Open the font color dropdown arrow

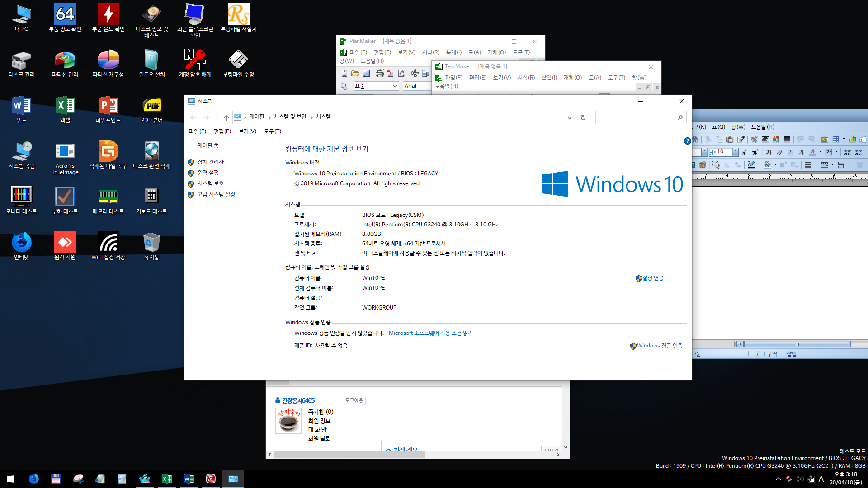click(820, 152)
